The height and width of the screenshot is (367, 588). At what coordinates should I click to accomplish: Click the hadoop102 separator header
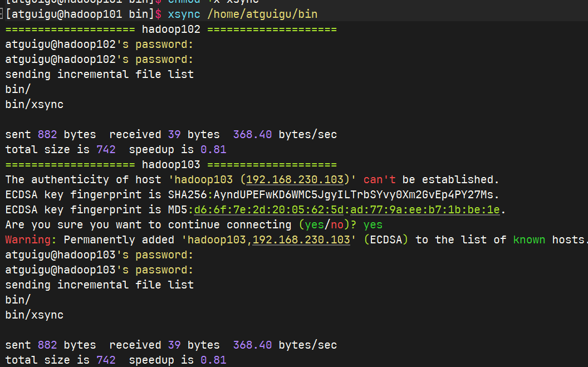(x=171, y=29)
